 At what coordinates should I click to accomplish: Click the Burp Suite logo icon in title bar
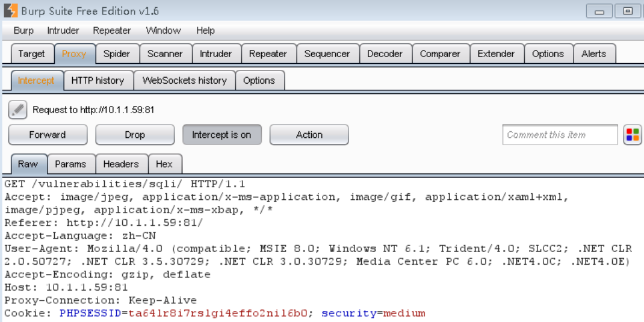[11, 10]
